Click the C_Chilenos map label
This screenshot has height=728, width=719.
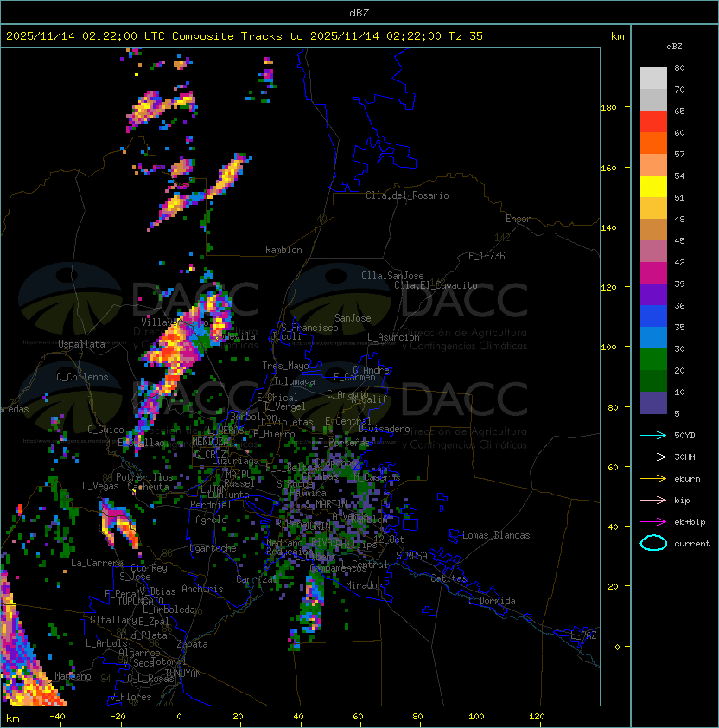[x=82, y=377]
